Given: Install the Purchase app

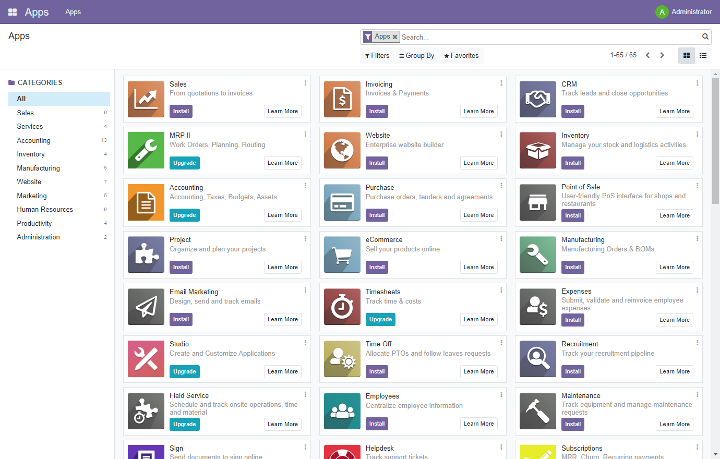Looking at the screenshot, I should 377,215.
